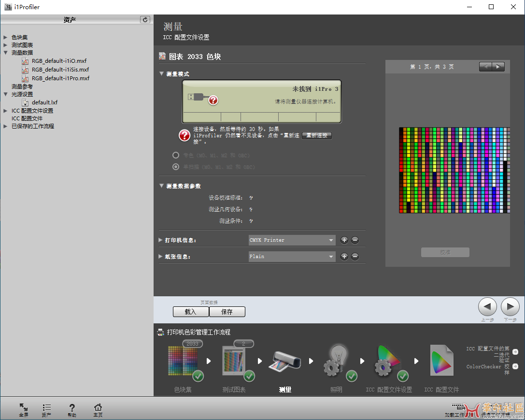Go to next chart page arrow
Screen dimensions: 525x420
[x=498, y=67]
